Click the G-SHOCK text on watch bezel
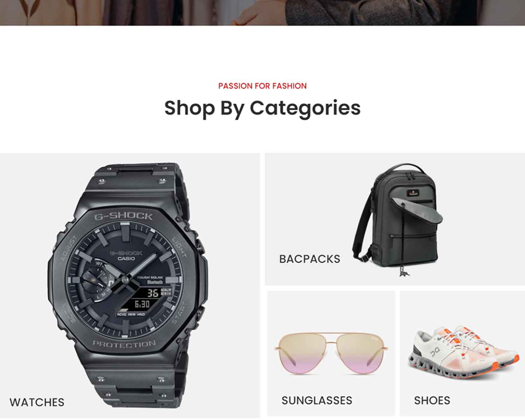525x420 pixels. [x=123, y=216]
